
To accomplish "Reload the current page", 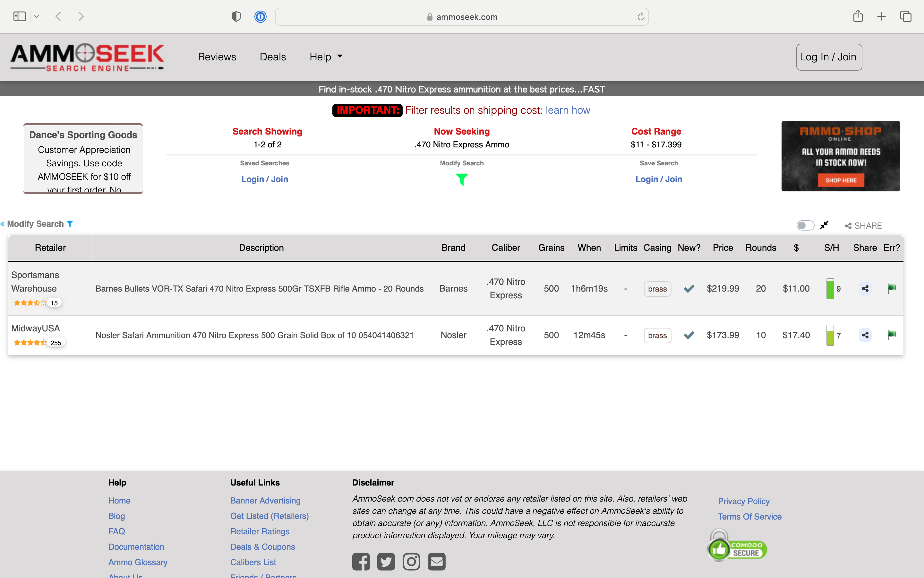I will coord(641,16).
